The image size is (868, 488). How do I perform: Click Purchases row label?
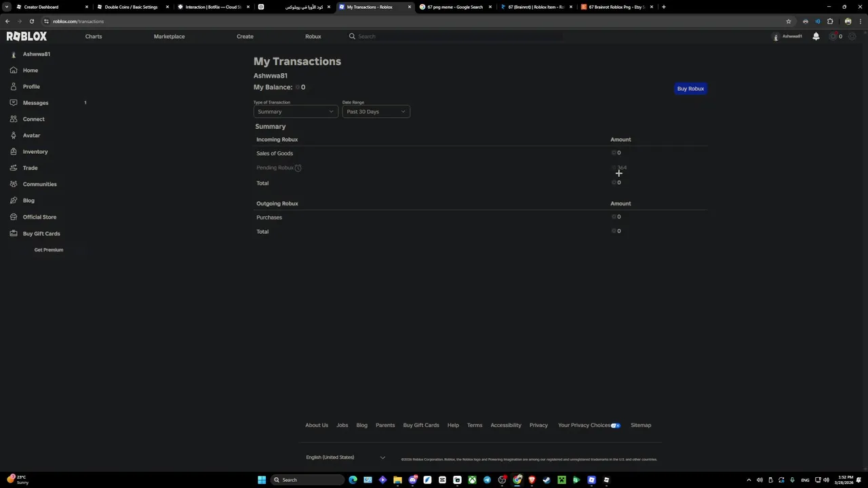[269, 217]
